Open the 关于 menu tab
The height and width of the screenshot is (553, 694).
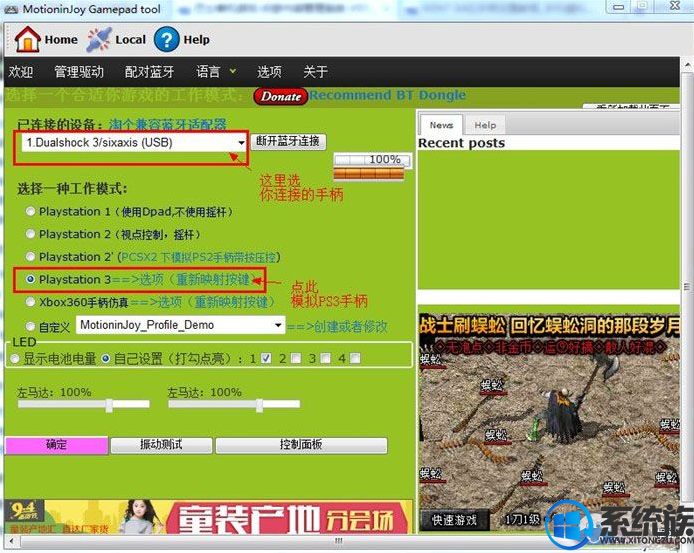315,71
